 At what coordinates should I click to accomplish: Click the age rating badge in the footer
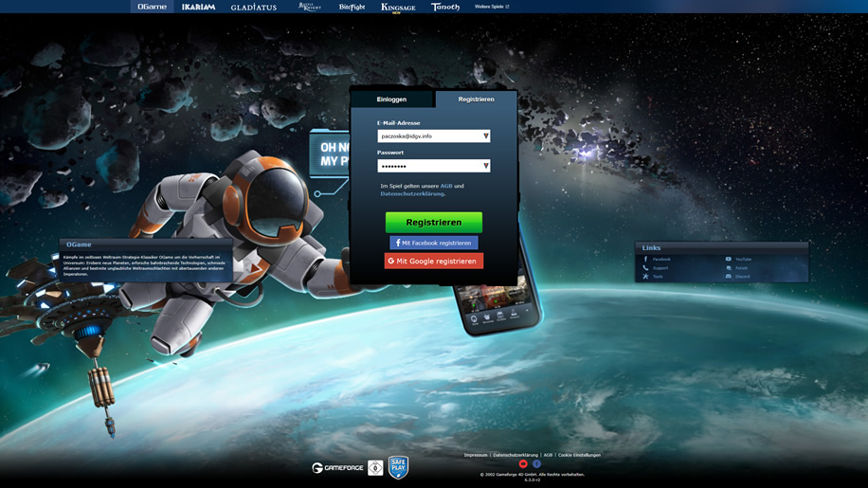click(x=375, y=468)
